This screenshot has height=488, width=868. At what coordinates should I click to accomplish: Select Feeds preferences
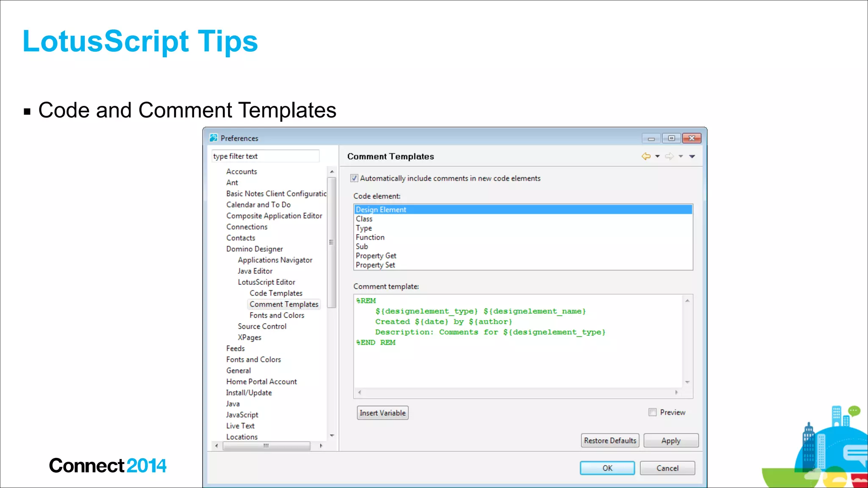point(235,348)
